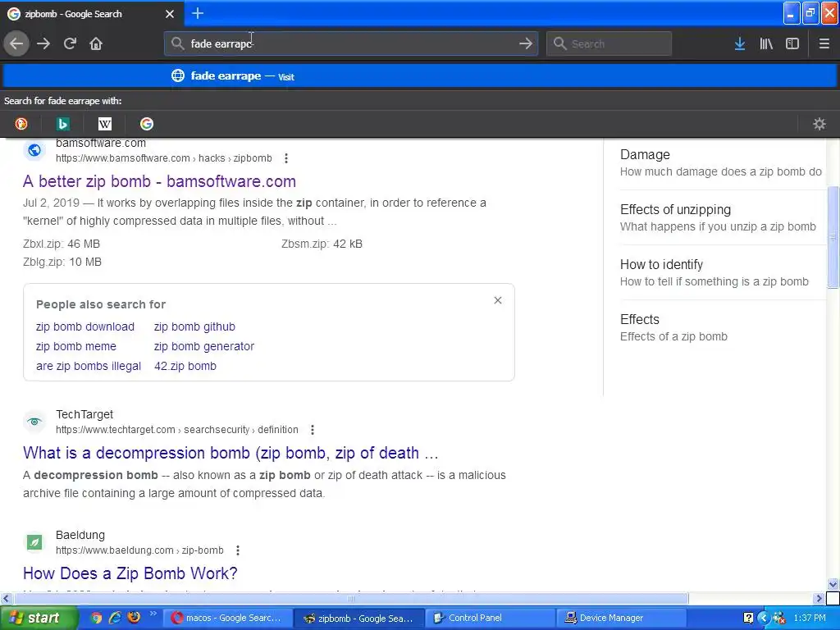Switch to Device Manager taskbar window
840x630 pixels.
[623, 619]
